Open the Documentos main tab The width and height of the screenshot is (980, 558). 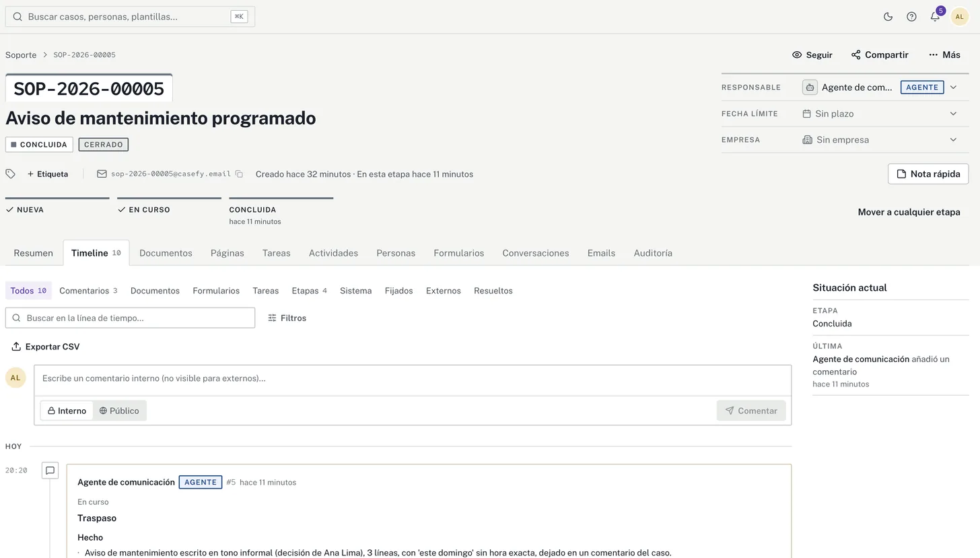coord(166,253)
